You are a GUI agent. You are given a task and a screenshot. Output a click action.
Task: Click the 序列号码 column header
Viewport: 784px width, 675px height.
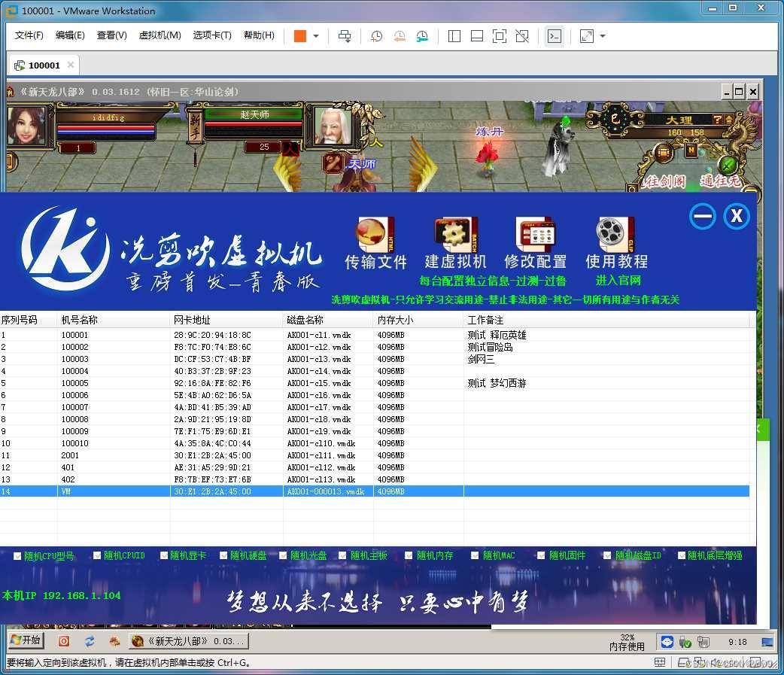point(29,320)
